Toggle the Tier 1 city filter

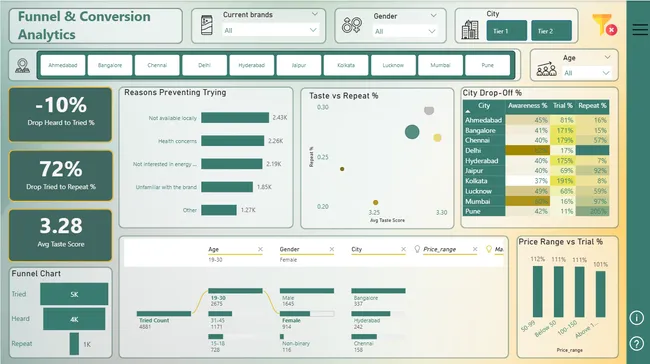507,31
